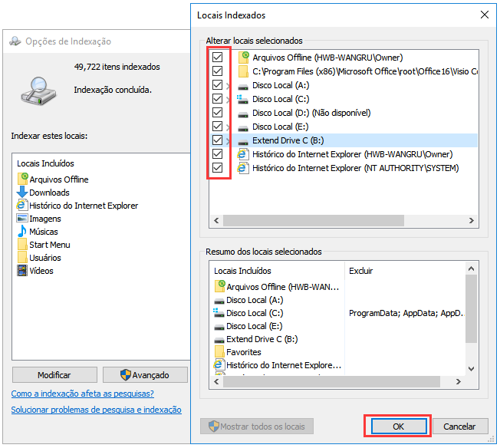
Task: Click the Downloads arrow icon in included locations
Action: tap(22, 193)
